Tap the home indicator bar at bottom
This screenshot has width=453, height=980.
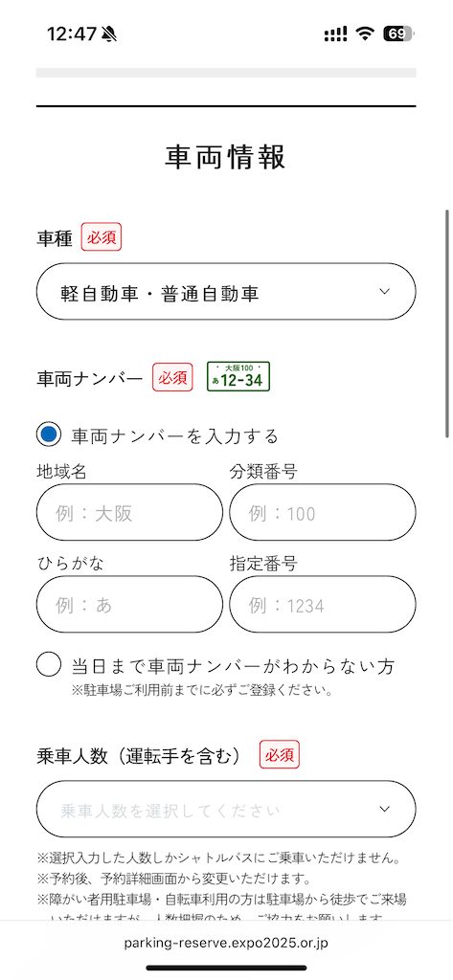click(226, 969)
